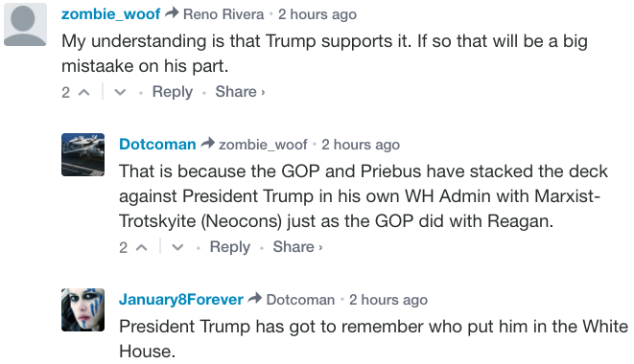Downvote zombie_woof's comment
This screenshot has width=634, height=364.
120,92
